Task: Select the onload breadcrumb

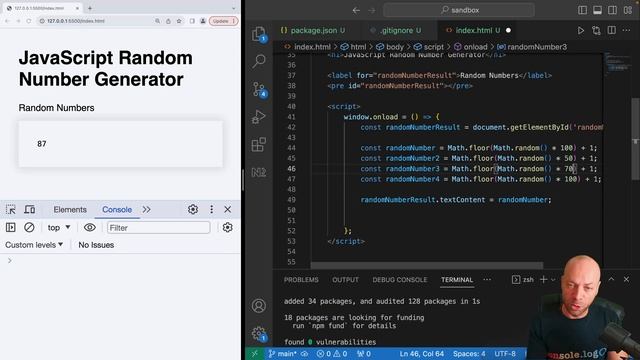Action: 471,47
